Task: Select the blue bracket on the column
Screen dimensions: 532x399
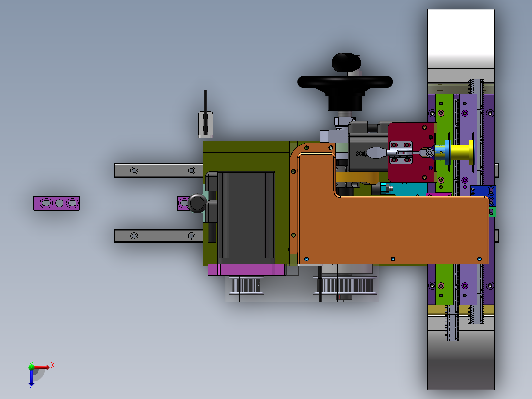Action: pyautogui.click(x=484, y=196)
